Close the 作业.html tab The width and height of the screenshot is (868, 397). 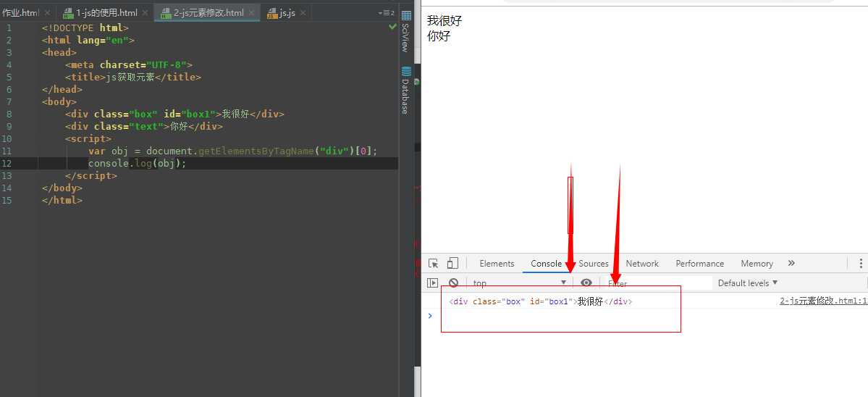pos(47,13)
